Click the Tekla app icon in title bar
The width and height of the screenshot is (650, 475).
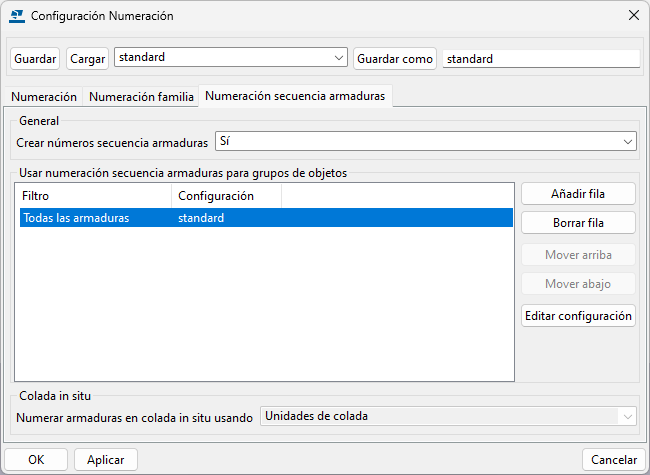[17, 16]
